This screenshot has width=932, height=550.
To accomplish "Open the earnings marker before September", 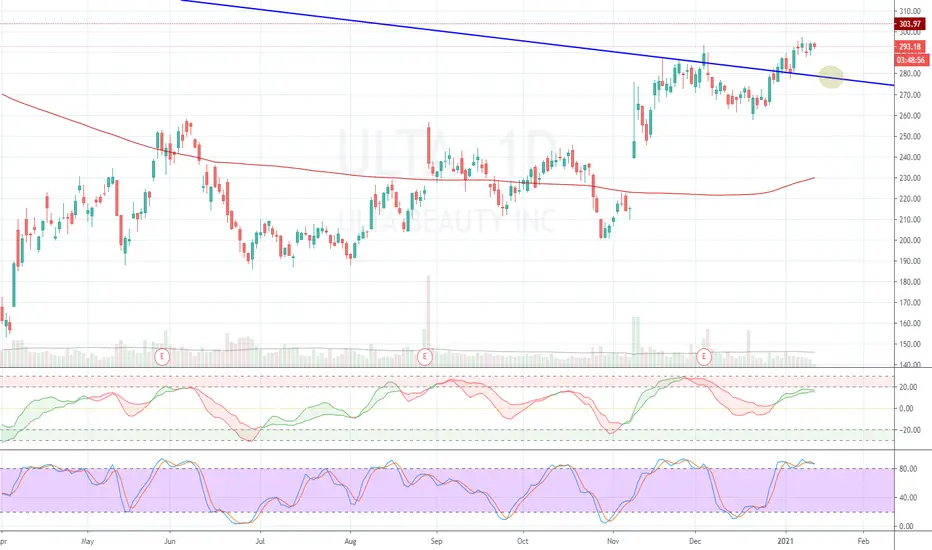I will (x=424, y=357).
